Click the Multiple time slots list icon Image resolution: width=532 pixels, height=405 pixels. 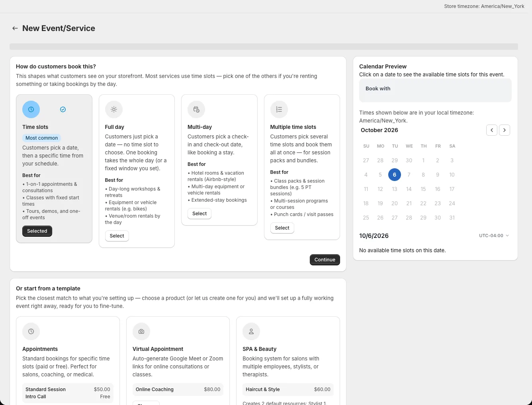tap(279, 109)
